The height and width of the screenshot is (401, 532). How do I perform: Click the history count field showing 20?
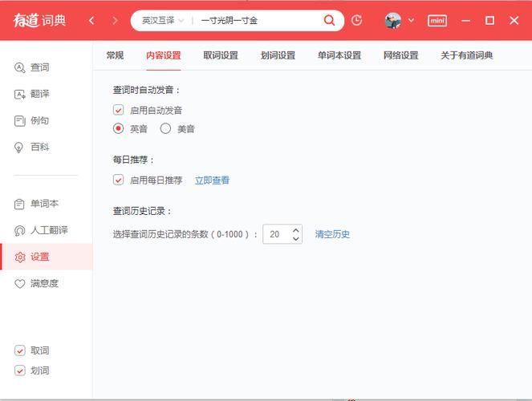(277, 234)
